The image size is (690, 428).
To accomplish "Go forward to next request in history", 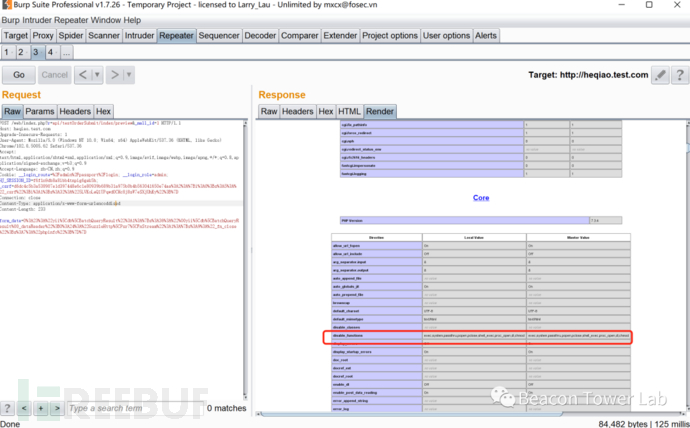I will 114,75.
